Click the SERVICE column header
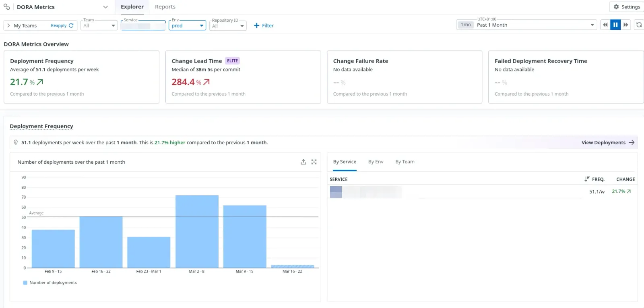This screenshot has width=644, height=308. tap(339, 179)
